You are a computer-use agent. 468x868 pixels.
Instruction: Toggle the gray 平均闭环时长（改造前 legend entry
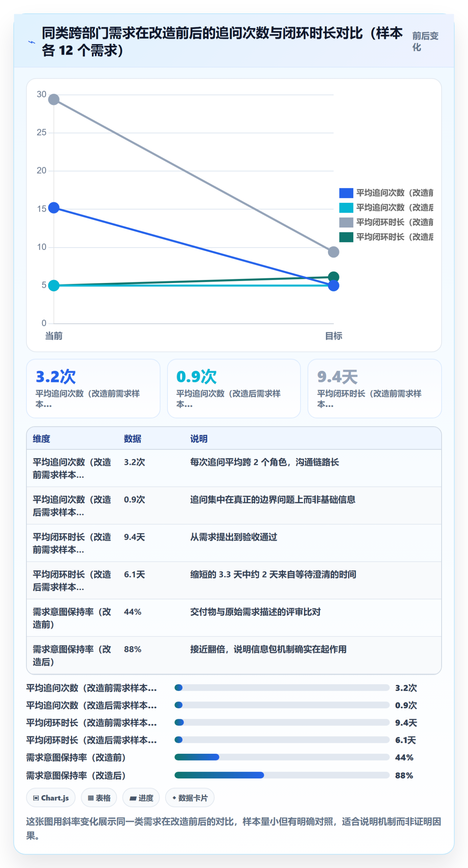(386, 222)
